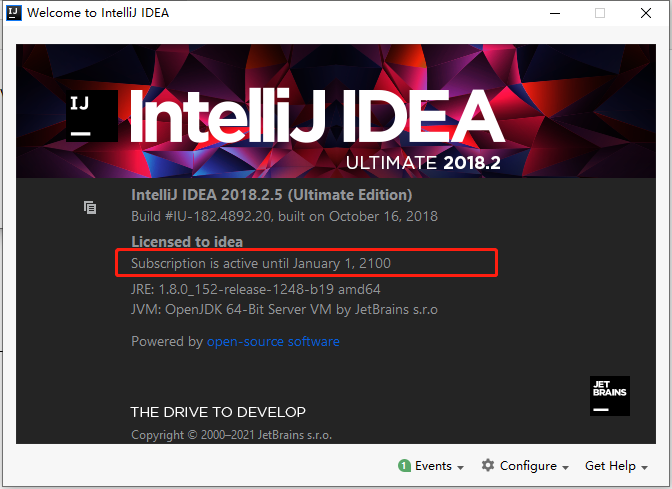Open the open-source software link
This screenshot has width=672, height=489.
pyautogui.click(x=273, y=342)
